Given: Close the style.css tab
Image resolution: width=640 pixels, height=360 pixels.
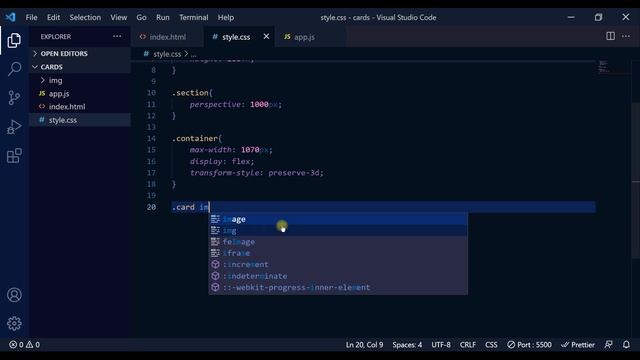Looking at the screenshot, I should point(266,36).
